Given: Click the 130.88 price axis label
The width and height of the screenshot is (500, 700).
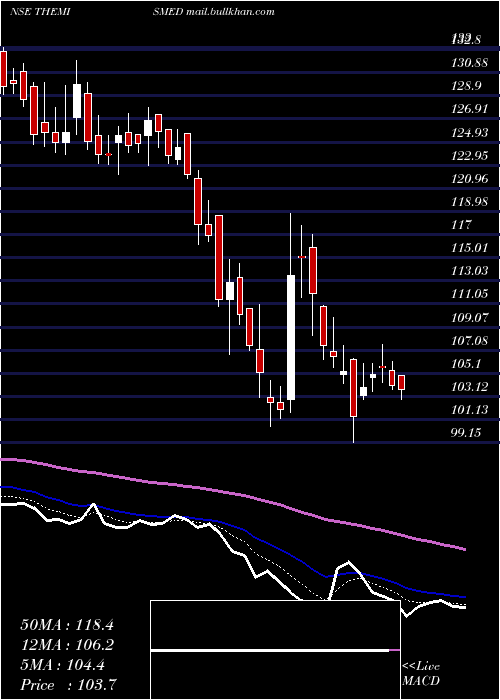Looking at the screenshot, I should [469, 63].
